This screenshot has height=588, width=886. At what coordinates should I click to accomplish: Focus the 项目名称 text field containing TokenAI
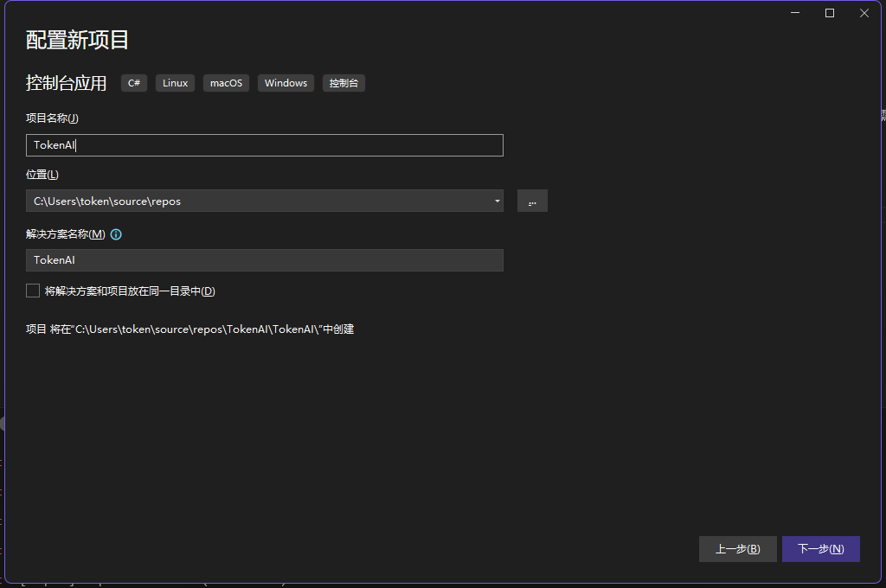(264, 145)
